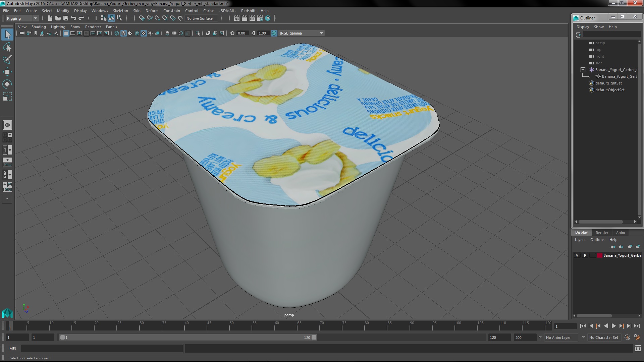Play animation forwards
The width and height of the screenshot is (644, 362).
pos(613,326)
